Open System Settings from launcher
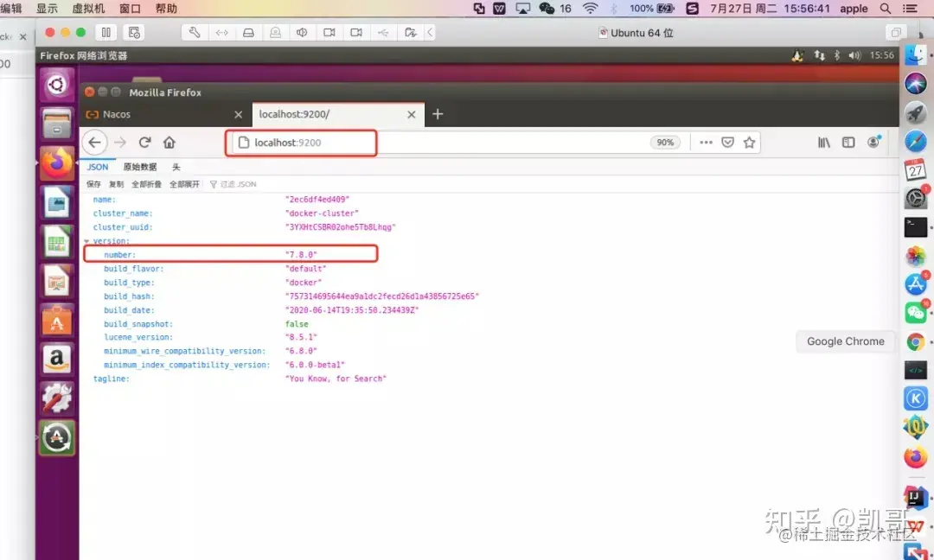Image resolution: width=934 pixels, height=560 pixels. (x=57, y=398)
